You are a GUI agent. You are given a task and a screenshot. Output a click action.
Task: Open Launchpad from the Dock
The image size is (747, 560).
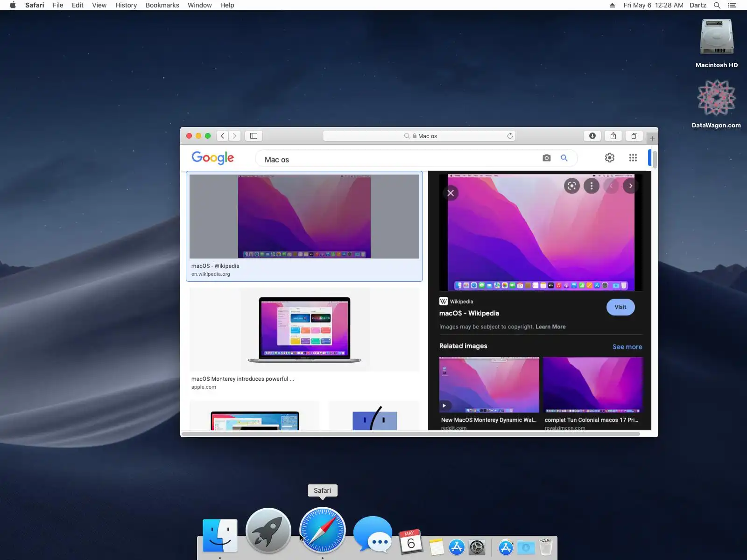pyautogui.click(x=268, y=531)
